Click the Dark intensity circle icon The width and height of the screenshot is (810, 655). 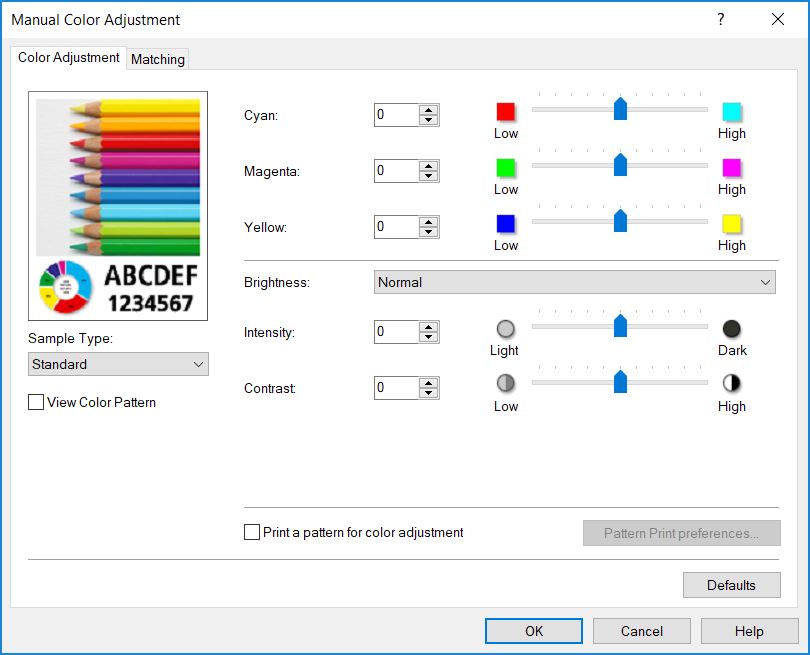tap(731, 329)
